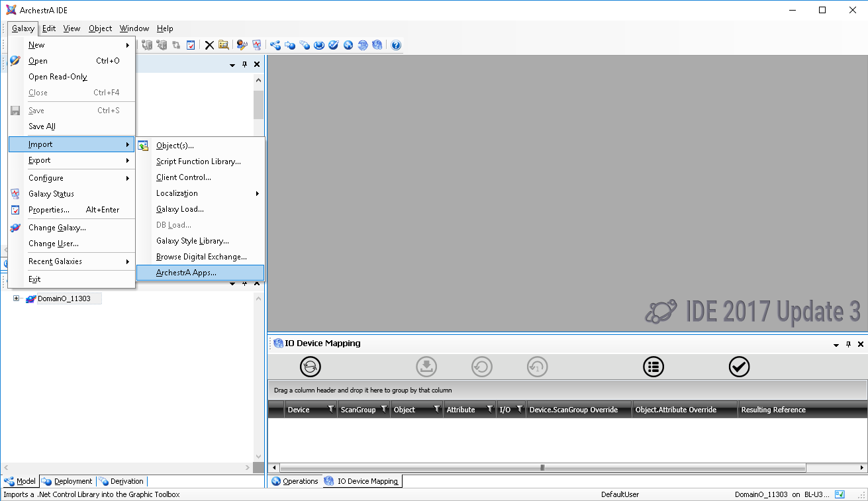Screen dimensions: 868x501
Task: Click the user with wrench icon
Action: (242, 45)
